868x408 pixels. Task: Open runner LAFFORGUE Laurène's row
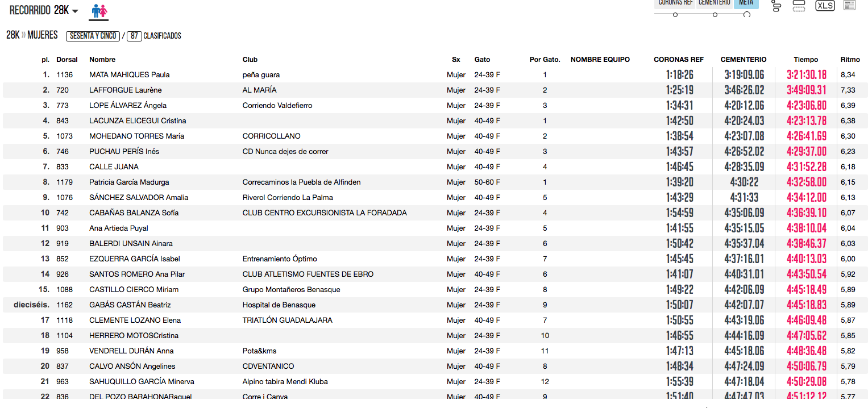click(125, 90)
